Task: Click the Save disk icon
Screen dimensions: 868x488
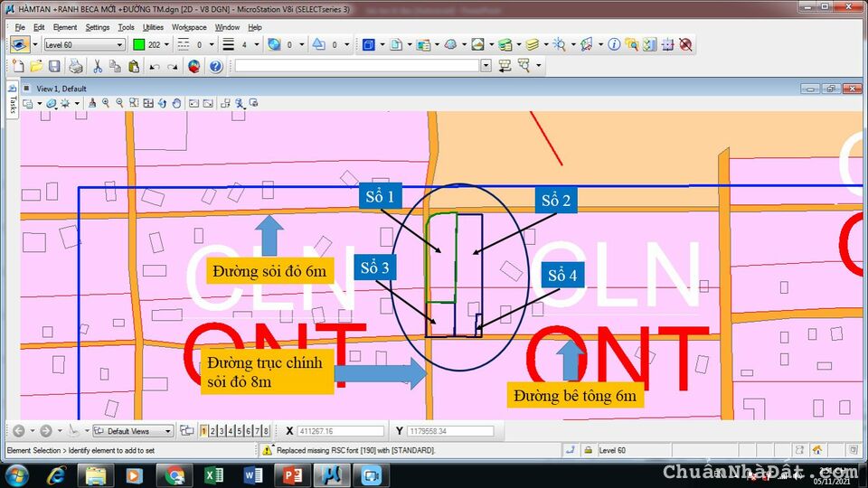Action: [x=54, y=66]
